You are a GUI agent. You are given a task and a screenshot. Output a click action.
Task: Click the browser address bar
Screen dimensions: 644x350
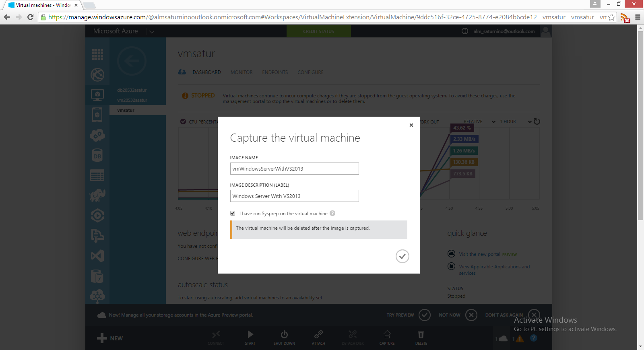tap(328, 17)
